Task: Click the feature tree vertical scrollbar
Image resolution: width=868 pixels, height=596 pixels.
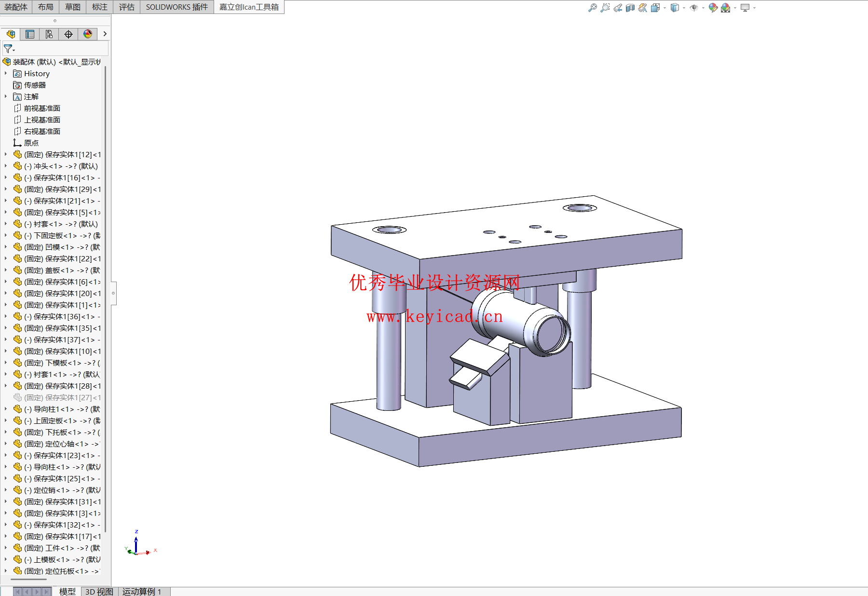Action: pyautogui.click(x=105, y=299)
